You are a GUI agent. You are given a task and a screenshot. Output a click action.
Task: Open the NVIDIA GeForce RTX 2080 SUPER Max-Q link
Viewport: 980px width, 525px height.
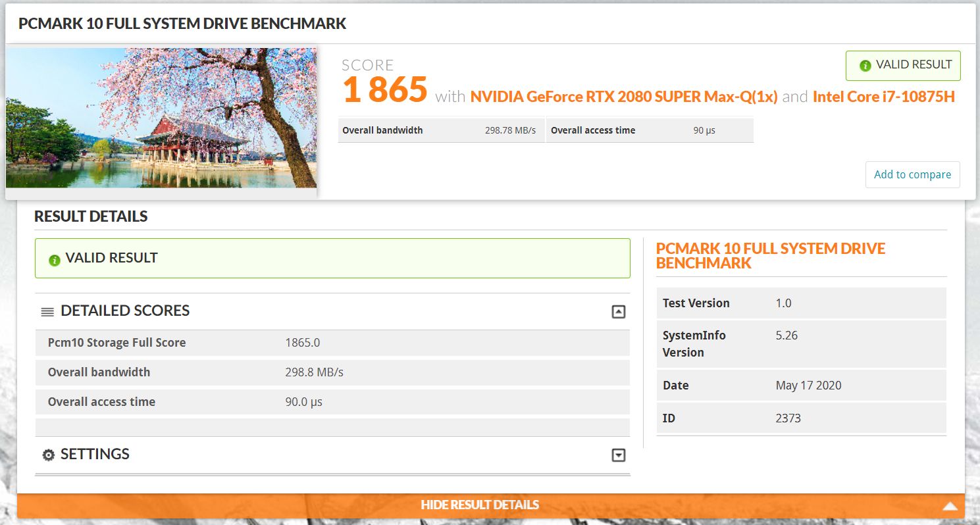(x=624, y=97)
